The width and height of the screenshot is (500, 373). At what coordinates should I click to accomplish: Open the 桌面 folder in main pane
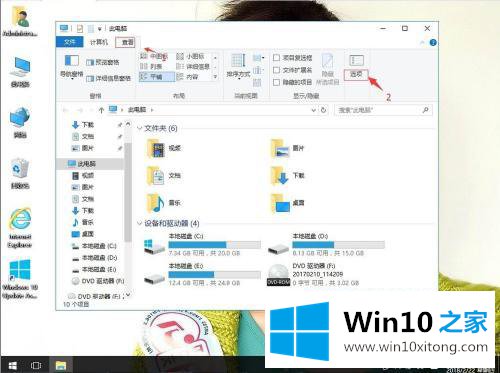pyautogui.click(x=287, y=203)
